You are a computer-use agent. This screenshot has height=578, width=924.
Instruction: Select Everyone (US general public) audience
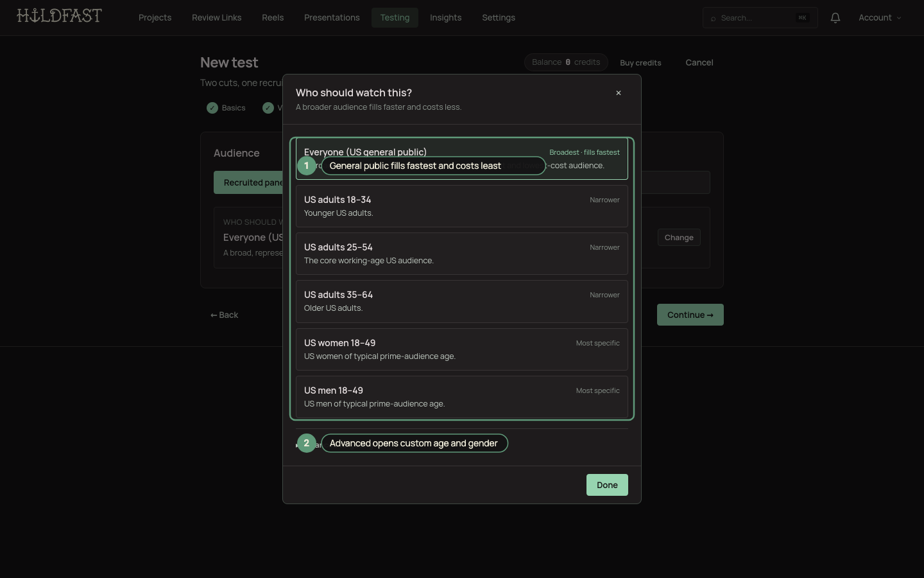462,159
